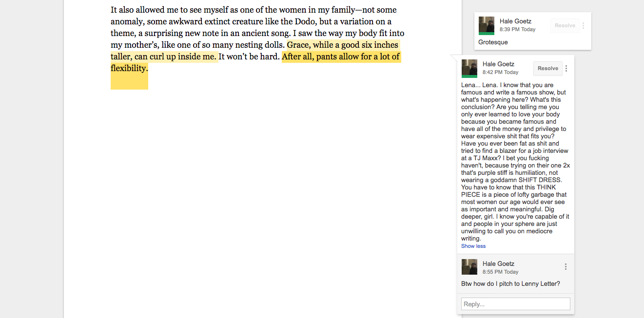This screenshot has height=318, width=644.
Task: Open the three-dot menu beside the active Resolve button
Action: 566,69
